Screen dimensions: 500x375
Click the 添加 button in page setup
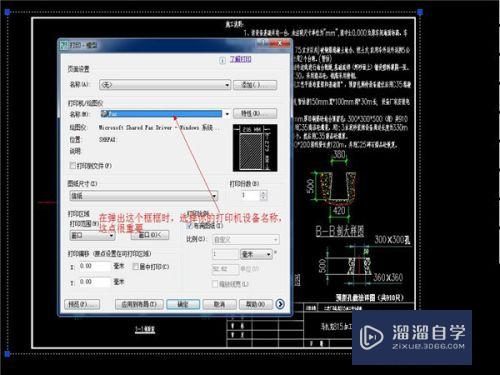click(255, 85)
